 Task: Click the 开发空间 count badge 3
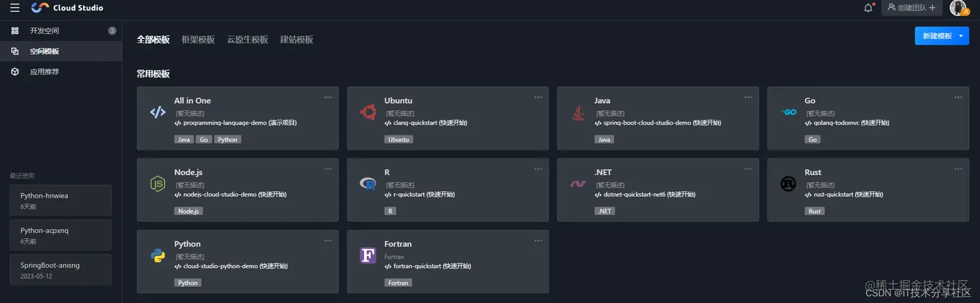tap(112, 30)
